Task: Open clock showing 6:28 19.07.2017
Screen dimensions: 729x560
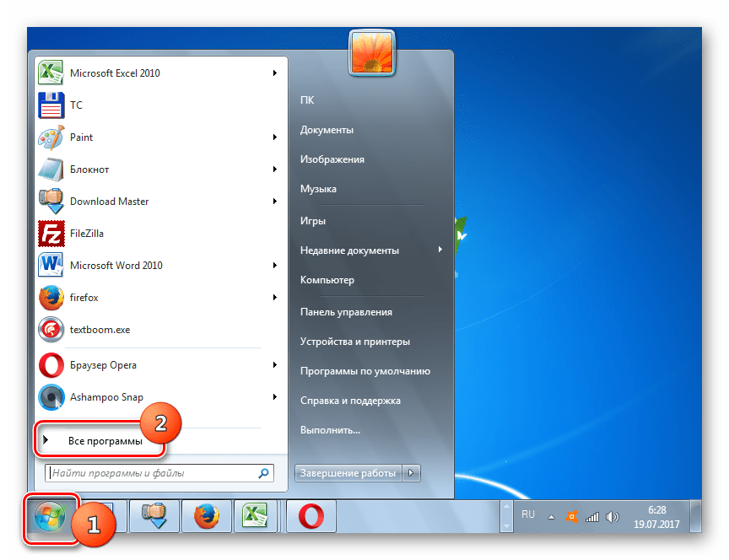Action: [656, 517]
